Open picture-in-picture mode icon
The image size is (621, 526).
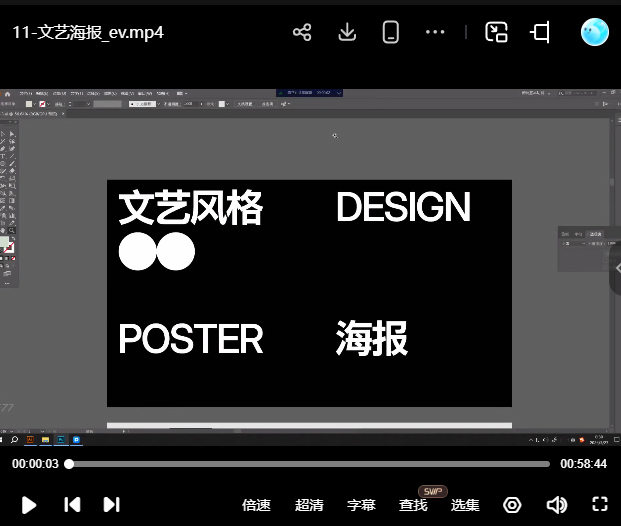497,32
